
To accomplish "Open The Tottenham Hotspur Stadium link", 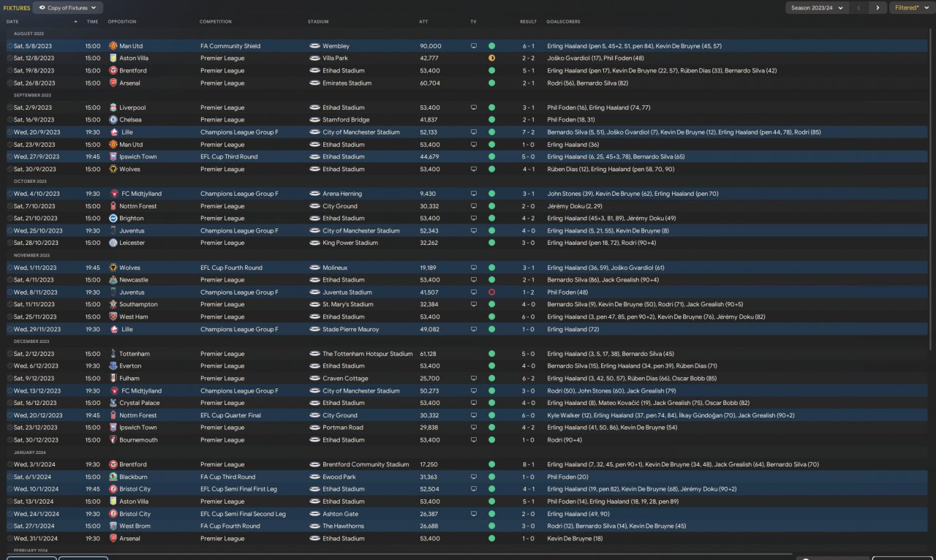I will pos(368,354).
